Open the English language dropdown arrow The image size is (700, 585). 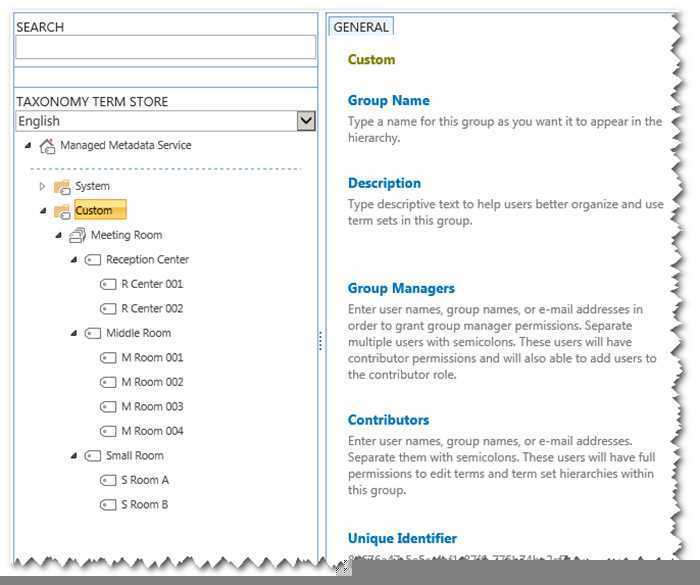(x=306, y=121)
